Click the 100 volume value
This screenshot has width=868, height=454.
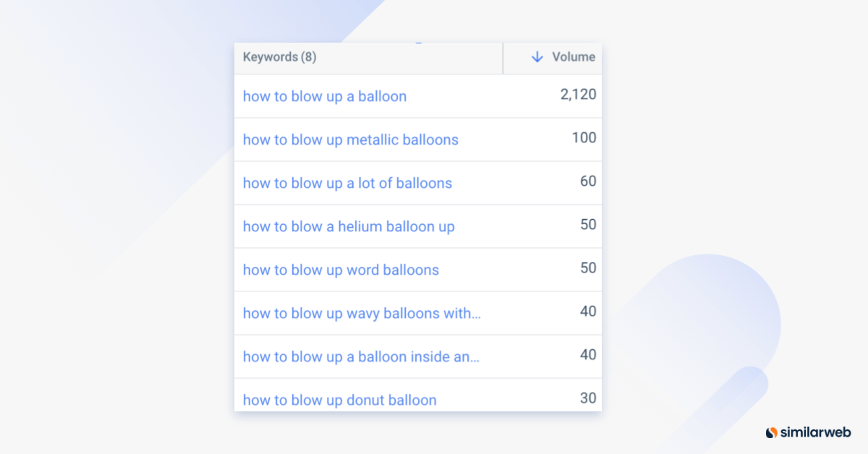(584, 137)
